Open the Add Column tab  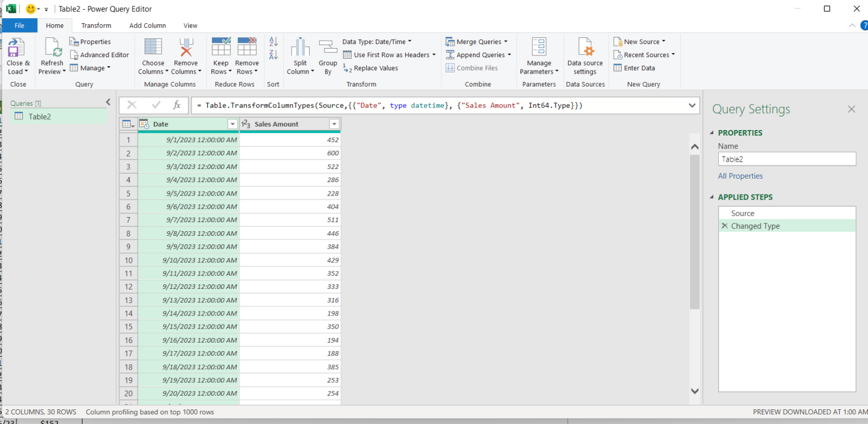(x=147, y=25)
